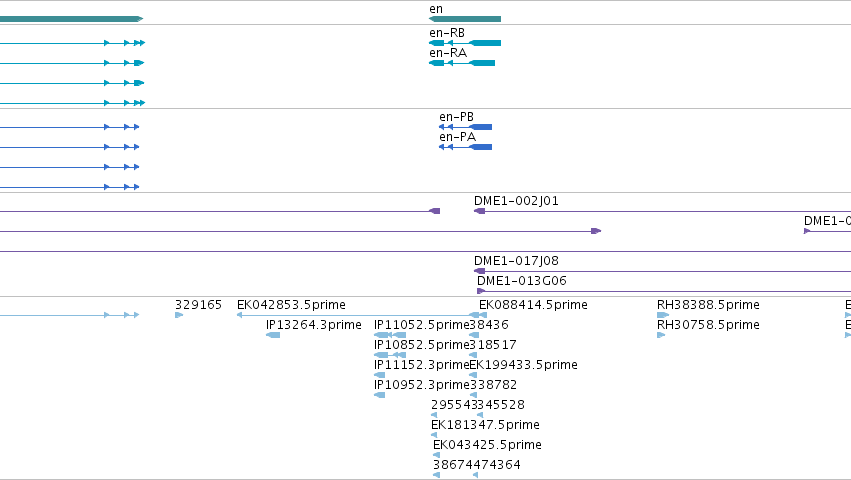The image size is (851, 480).
Task: Click the IP13264.3prime EST glyph
Action: pyautogui.click(x=273, y=335)
